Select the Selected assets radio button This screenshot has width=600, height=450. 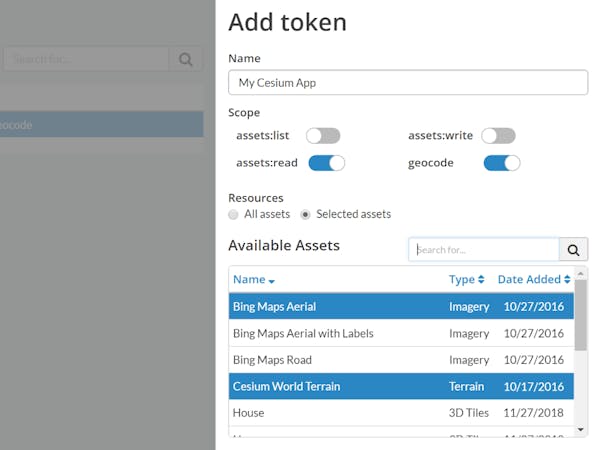[x=305, y=214]
